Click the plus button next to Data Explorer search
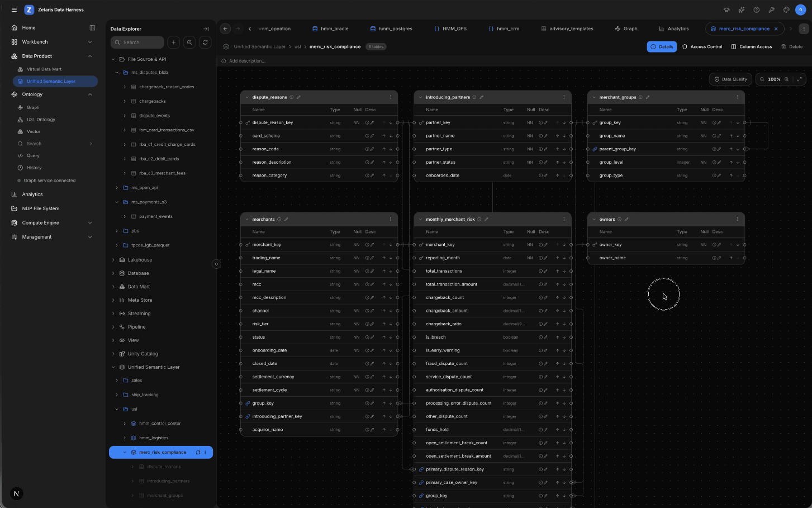The width and height of the screenshot is (812, 508). [x=174, y=42]
